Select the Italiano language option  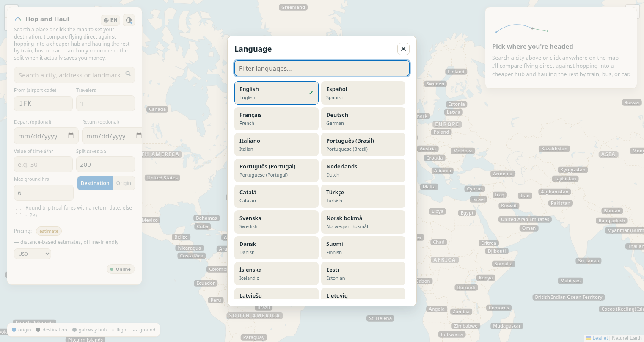(276, 144)
